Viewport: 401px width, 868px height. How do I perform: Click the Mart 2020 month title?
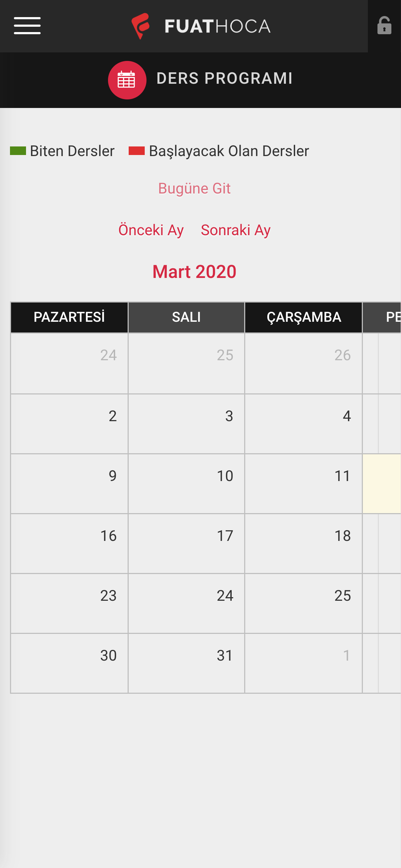194,272
